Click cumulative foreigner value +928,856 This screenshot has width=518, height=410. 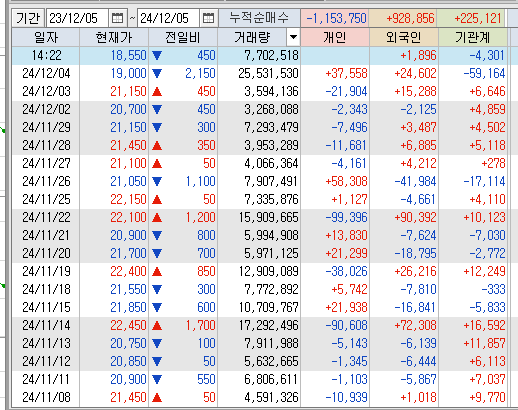410,18
